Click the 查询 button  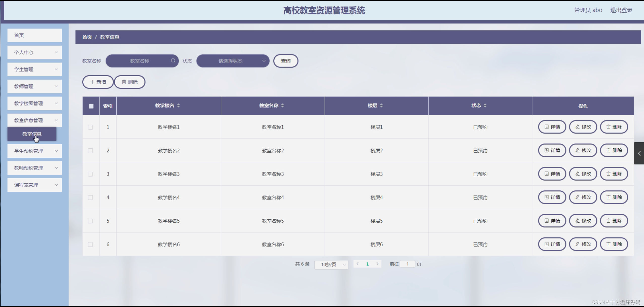pyautogui.click(x=285, y=61)
